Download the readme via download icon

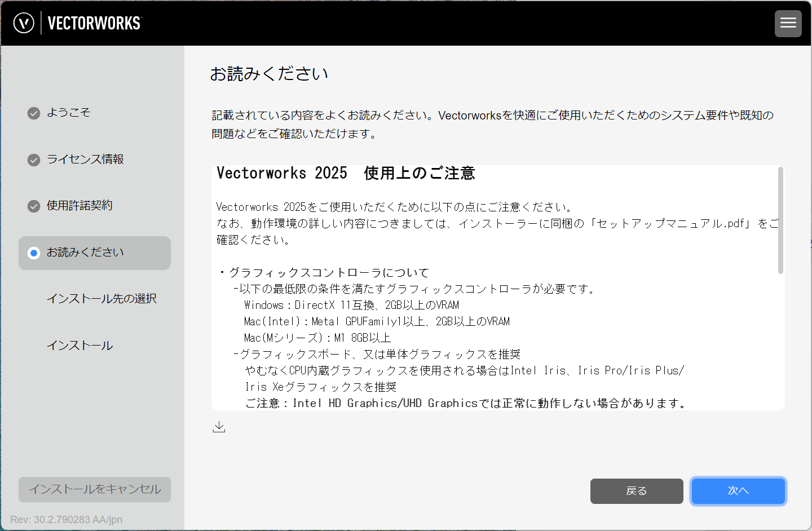coord(219,427)
